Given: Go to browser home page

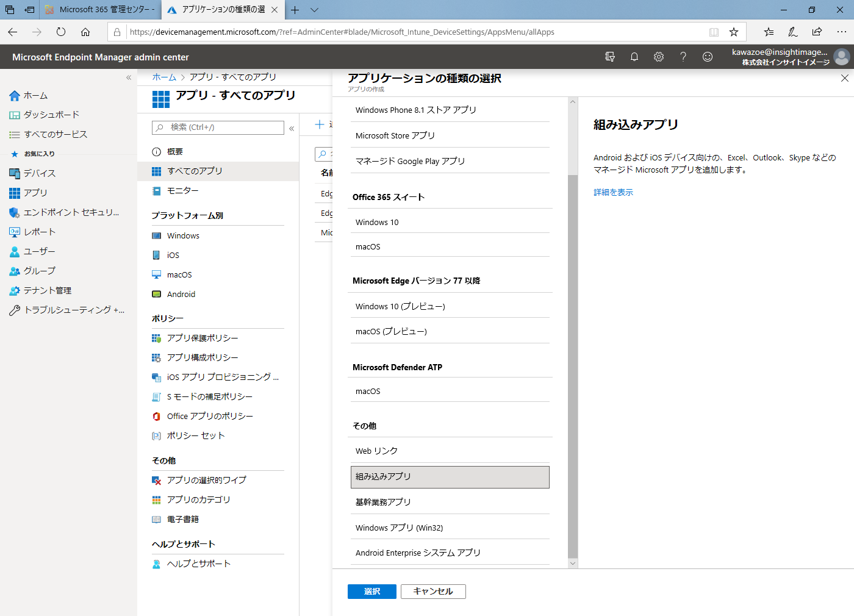Looking at the screenshot, I should click(85, 32).
